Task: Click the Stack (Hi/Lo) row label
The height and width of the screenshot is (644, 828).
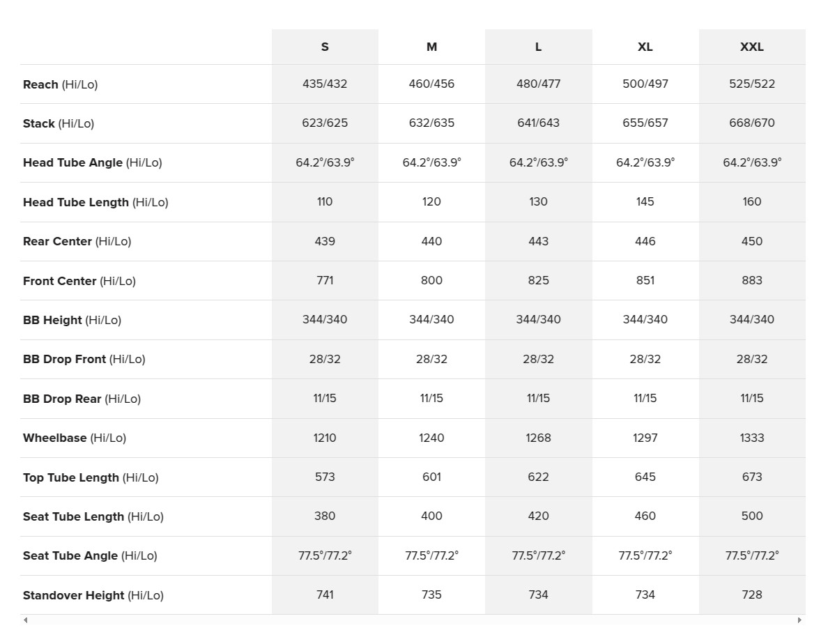Action: pyautogui.click(x=59, y=123)
